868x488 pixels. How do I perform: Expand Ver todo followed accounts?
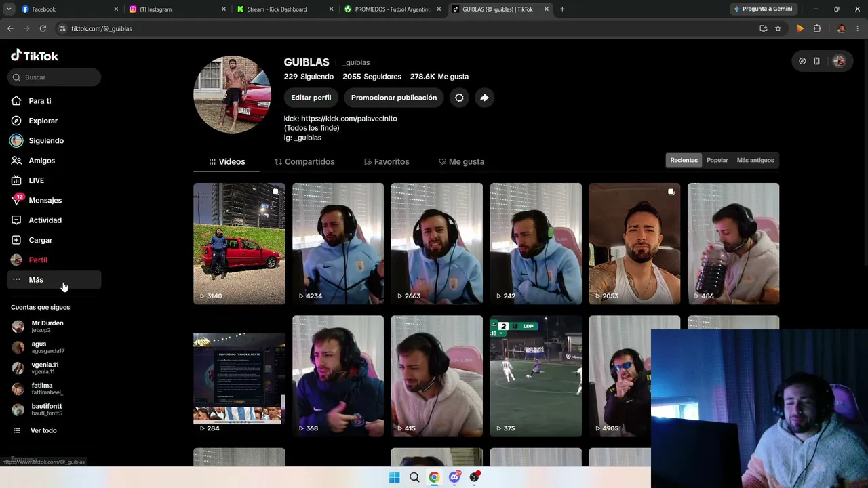(43, 431)
